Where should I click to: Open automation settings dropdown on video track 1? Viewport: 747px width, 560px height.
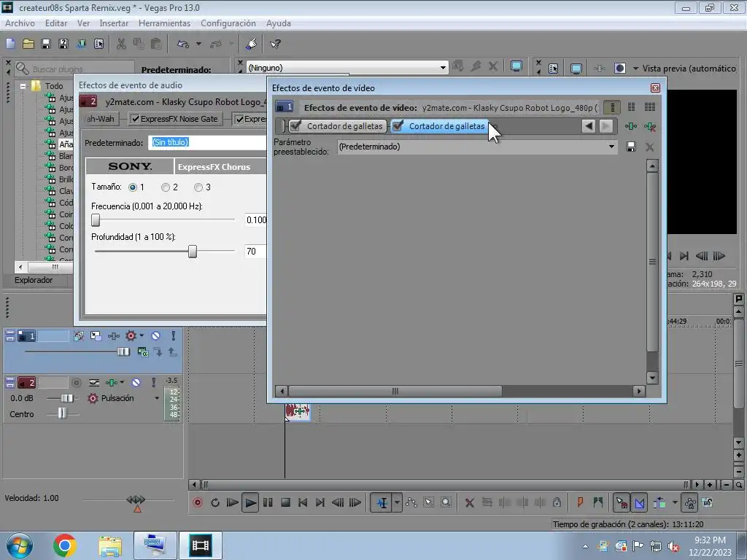click(142, 335)
